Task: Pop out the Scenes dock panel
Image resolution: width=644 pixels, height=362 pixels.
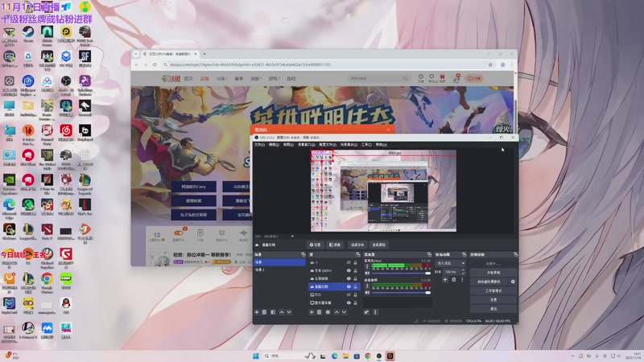Action: pos(303,255)
